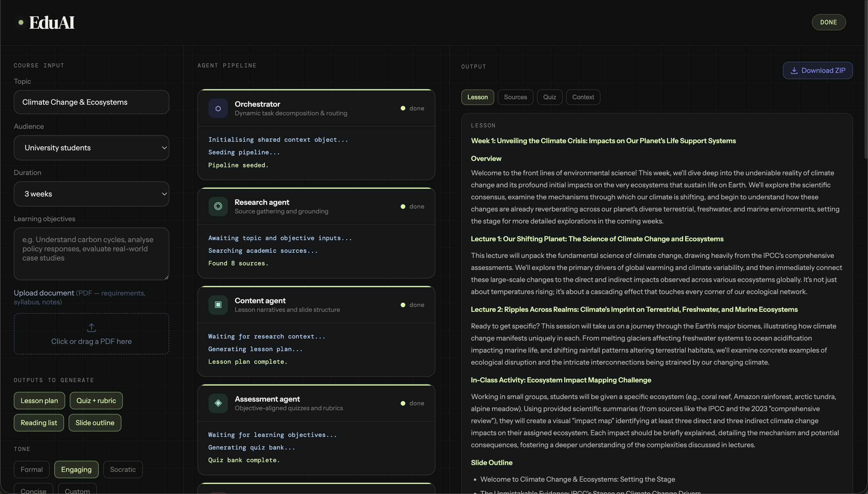Image resolution: width=868 pixels, height=494 pixels.
Task: Click the DONE status button
Action: (x=828, y=22)
